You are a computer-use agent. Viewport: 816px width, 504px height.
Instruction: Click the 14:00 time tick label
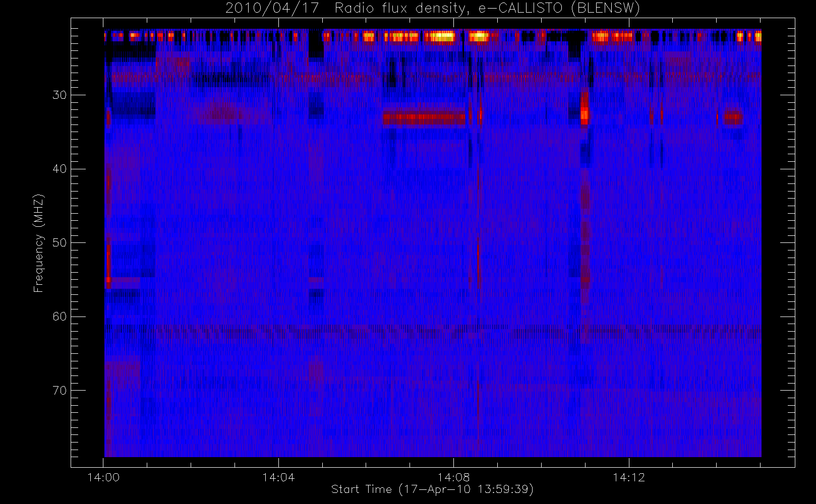click(x=103, y=477)
